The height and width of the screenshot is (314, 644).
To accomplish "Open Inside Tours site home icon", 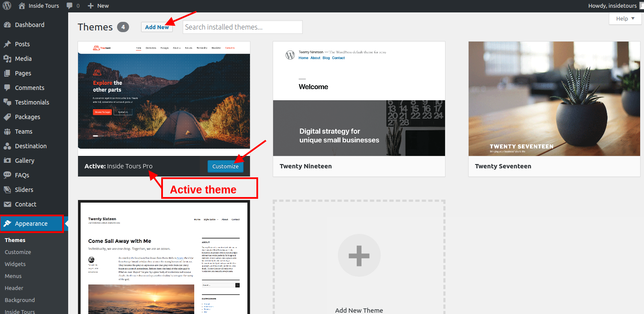I will [22, 6].
